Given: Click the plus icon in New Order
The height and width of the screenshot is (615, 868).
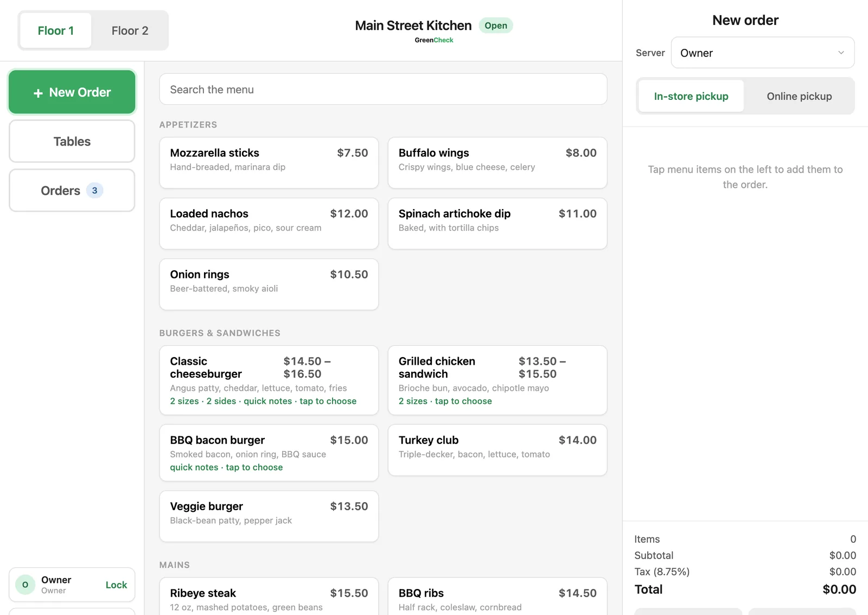Looking at the screenshot, I should pyautogui.click(x=38, y=93).
